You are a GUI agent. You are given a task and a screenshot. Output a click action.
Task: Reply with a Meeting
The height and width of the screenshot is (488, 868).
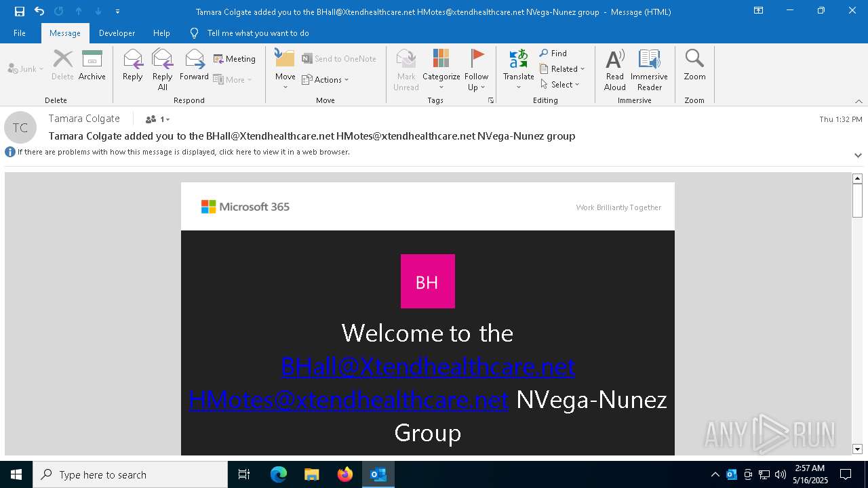pyautogui.click(x=235, y=59)
